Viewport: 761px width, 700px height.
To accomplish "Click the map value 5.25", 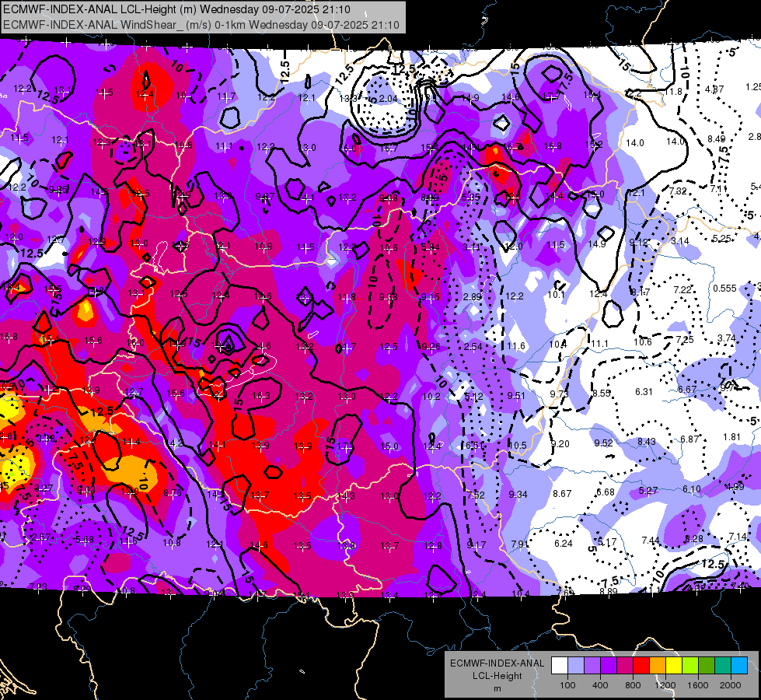I will pyautogui.click(x=721, y=239).
